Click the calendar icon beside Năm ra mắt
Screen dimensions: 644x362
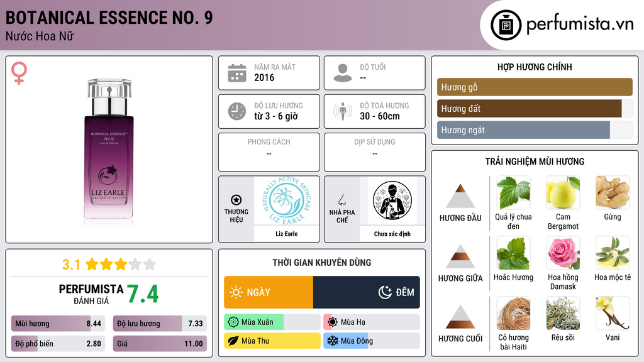237,73
